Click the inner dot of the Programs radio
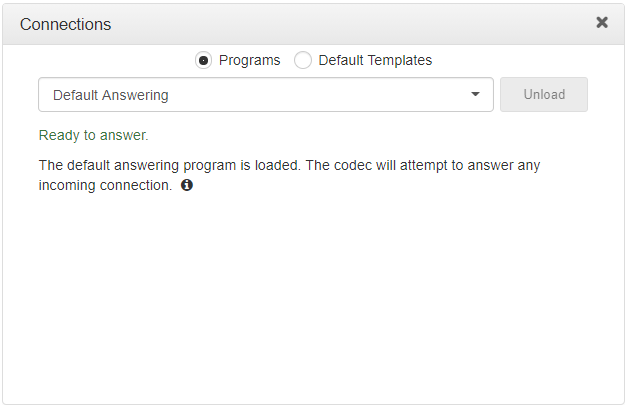The width and height of the screenshot is (628, 407). [x=204, y=60]
